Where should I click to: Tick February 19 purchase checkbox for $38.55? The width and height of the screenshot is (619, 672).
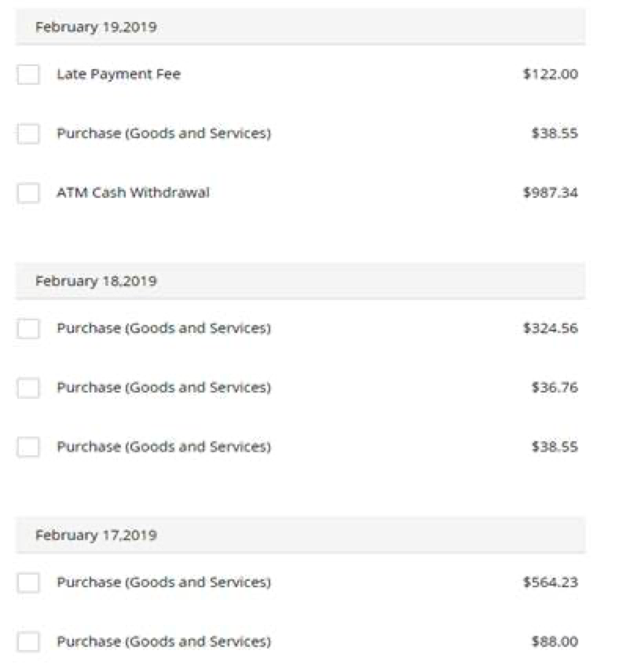[28, 133]
